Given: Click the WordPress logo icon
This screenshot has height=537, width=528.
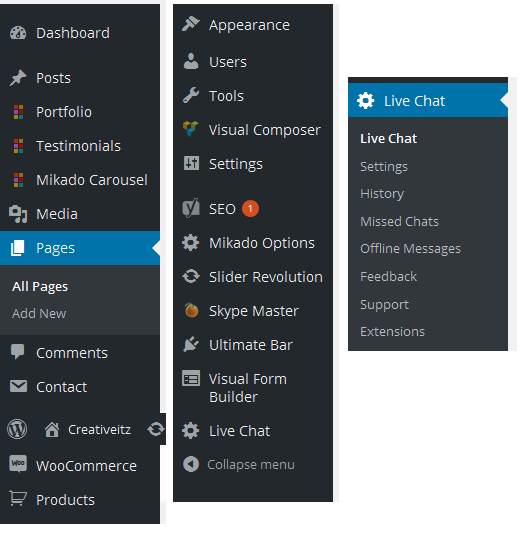Looking at the screenshot, I should (17, 429).
